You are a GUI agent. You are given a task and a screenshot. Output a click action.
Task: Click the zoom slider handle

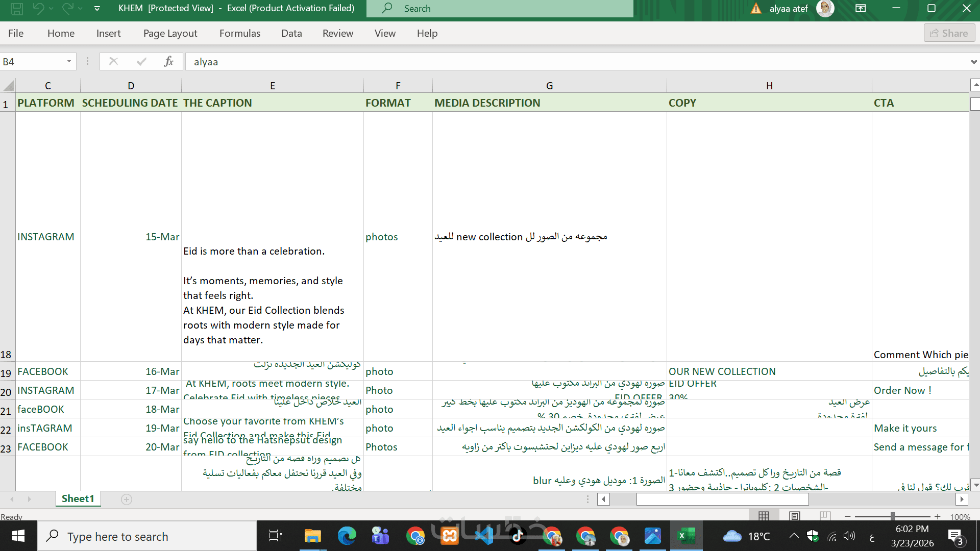[892, 516]
